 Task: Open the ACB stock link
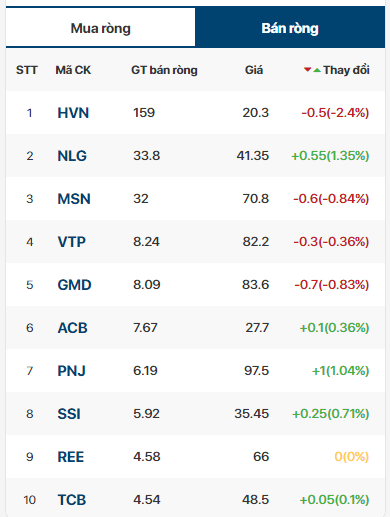point(73,328)
